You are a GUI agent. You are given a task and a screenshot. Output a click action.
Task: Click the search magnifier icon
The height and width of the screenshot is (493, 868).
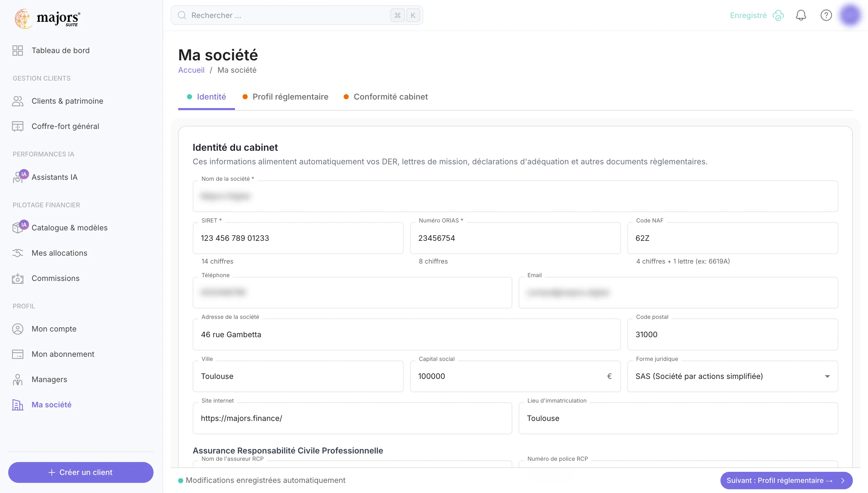182,15
